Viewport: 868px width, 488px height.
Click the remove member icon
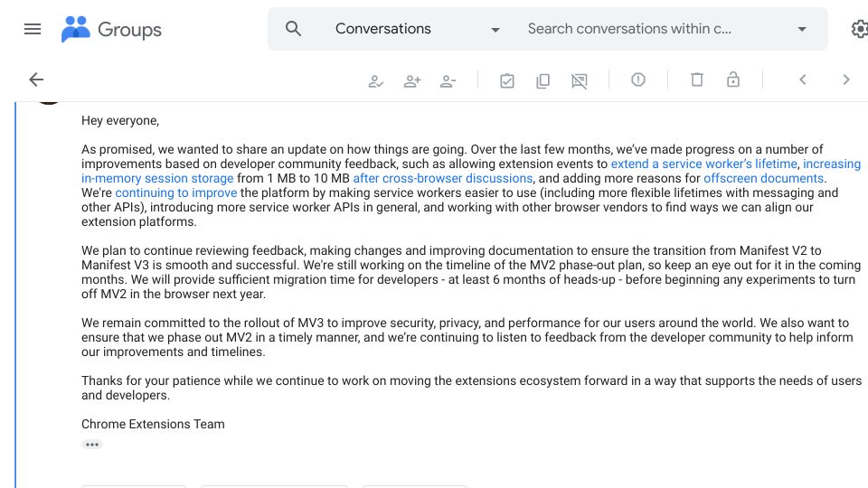point(448,81)
